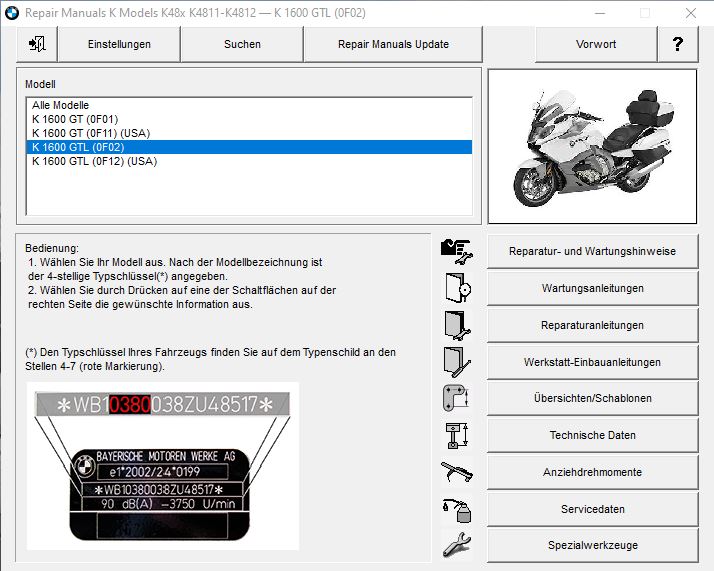The height and width of the screenshot is (571, 714).
Task: Click the Reparatur- und Wartungshinweise icon
Action: click(456, 251)
